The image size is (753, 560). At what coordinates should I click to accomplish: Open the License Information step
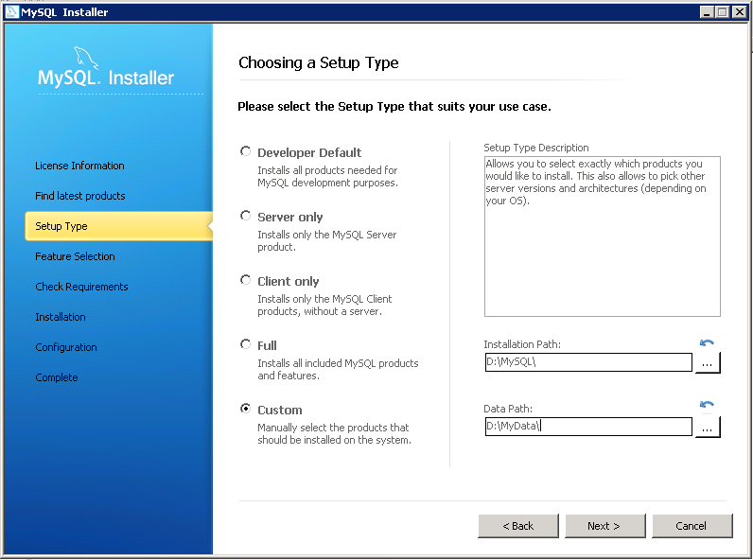[x=79, y=166]
